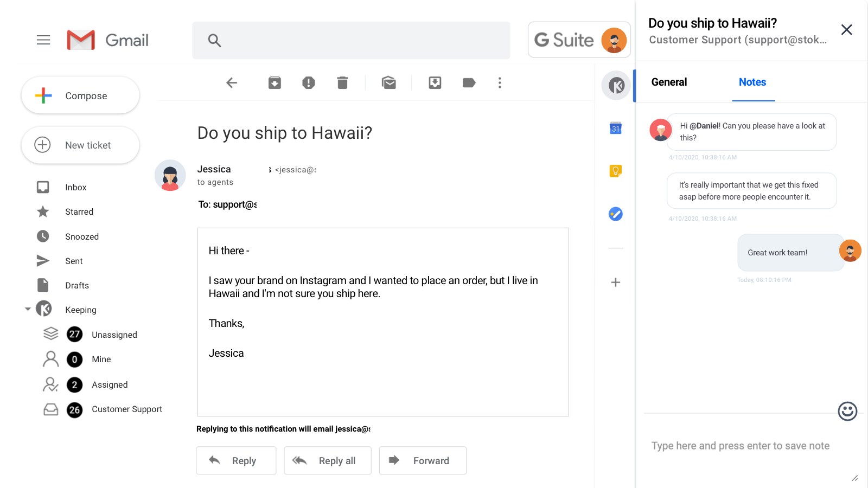The height and width of the screenshot is (488, 868).
Task: Switch to the General tab
Action: pos(669,82)
